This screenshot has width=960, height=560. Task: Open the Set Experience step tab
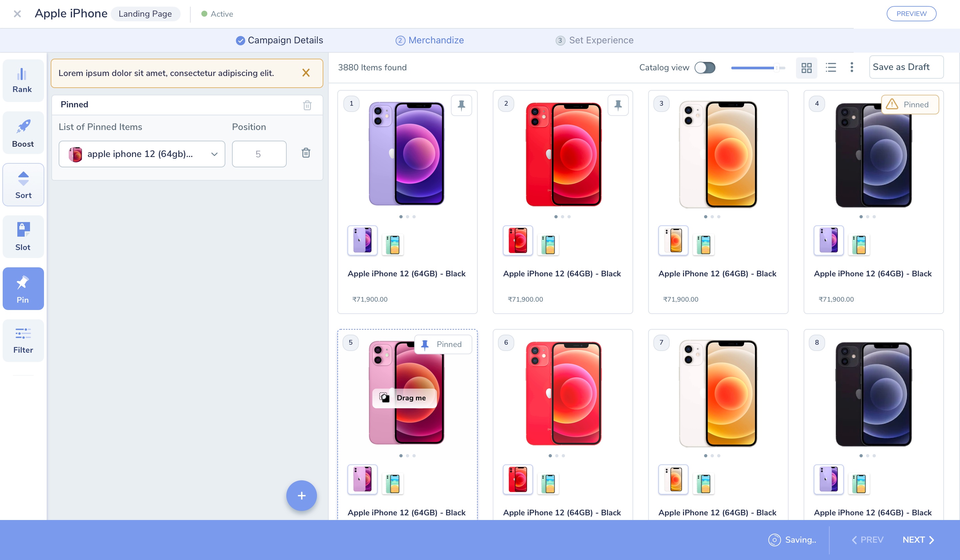coord(595,40)
